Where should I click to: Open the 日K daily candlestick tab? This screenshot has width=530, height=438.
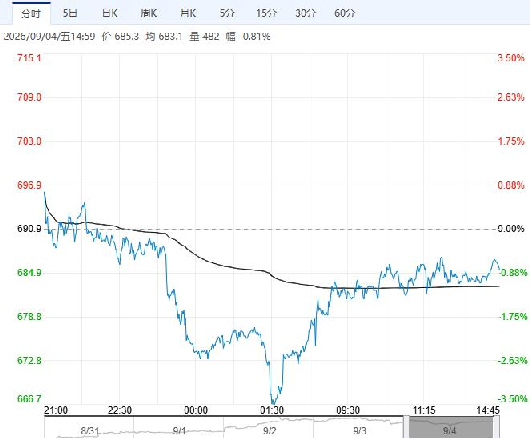click(110, 14)
